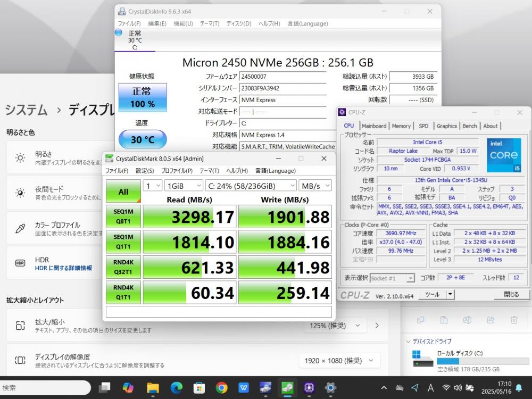Viewport: 532px width, 399px height.
Task: Run the SEQ1M Q8T1 benchmark
Action: point(123,217)
